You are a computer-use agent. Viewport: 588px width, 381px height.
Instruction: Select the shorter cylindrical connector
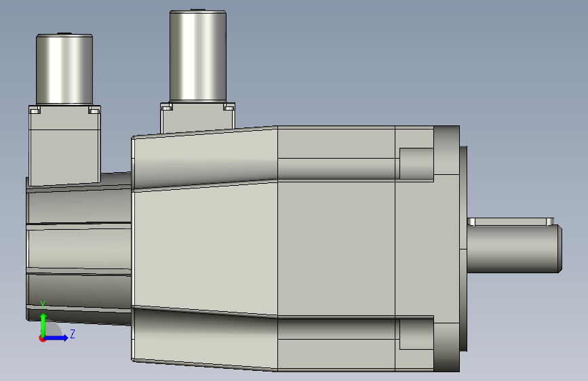64,69
